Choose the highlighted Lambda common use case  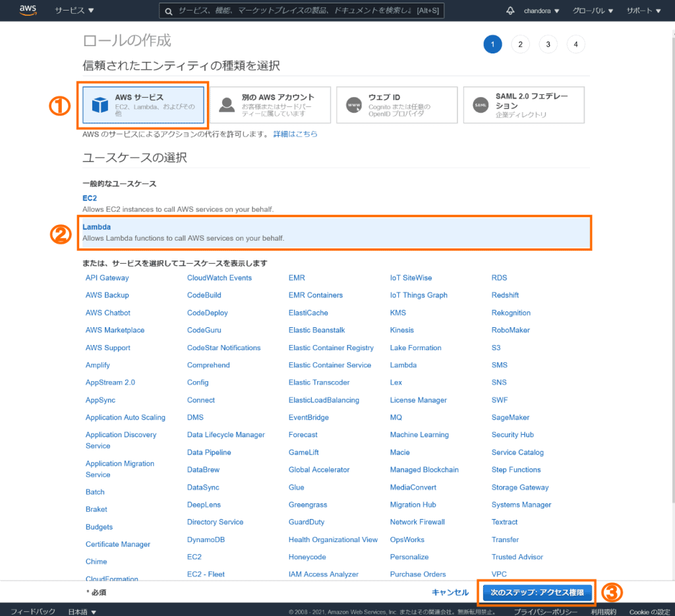tap(336, 233)
